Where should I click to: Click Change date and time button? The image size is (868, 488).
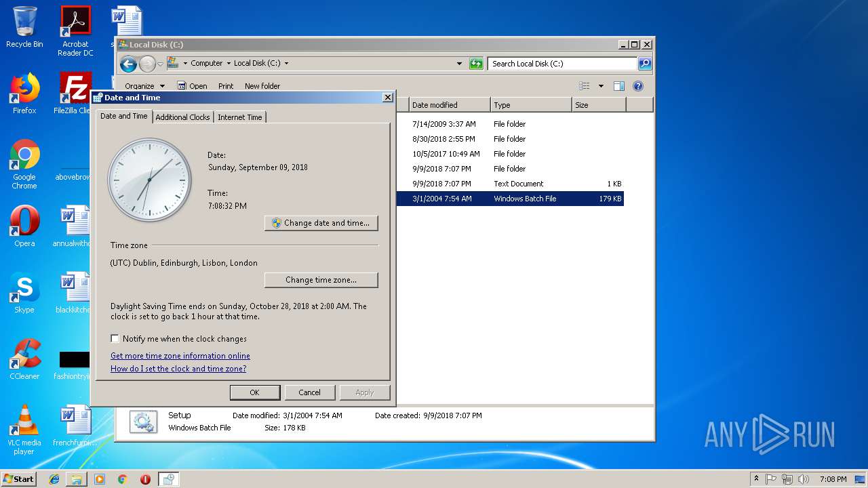coord(321,223)
